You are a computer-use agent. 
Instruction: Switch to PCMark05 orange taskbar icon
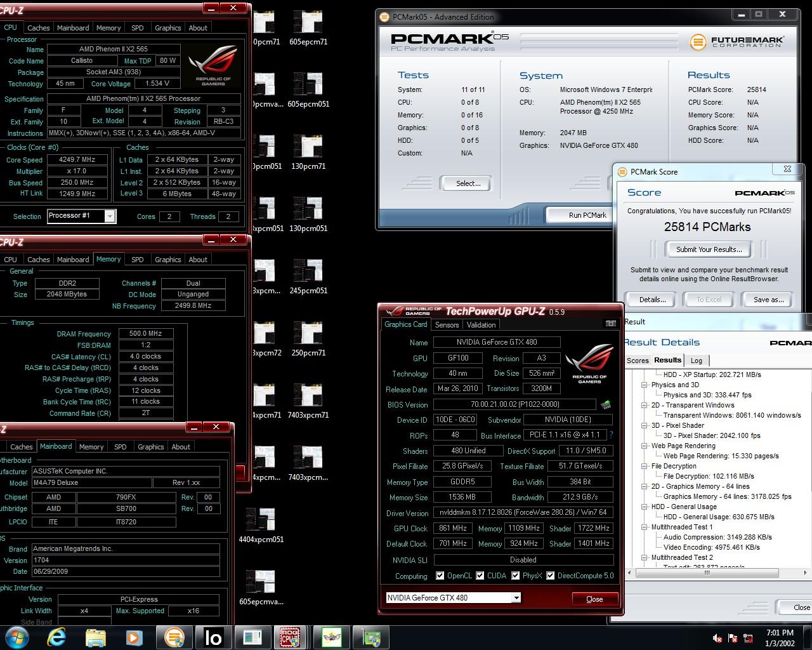click(x=174, y=637)
